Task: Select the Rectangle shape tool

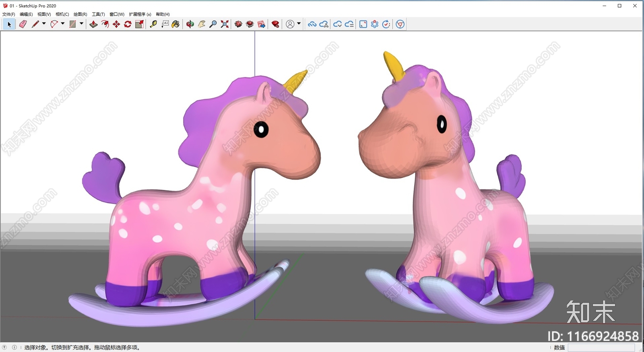Action: pyautogui.click(x=73, y=24)
